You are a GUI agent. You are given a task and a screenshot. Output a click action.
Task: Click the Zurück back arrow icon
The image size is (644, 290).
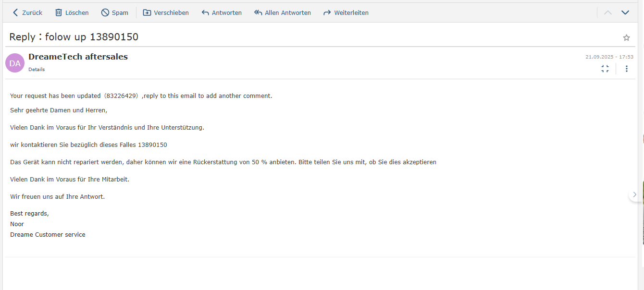pos(16,12)
